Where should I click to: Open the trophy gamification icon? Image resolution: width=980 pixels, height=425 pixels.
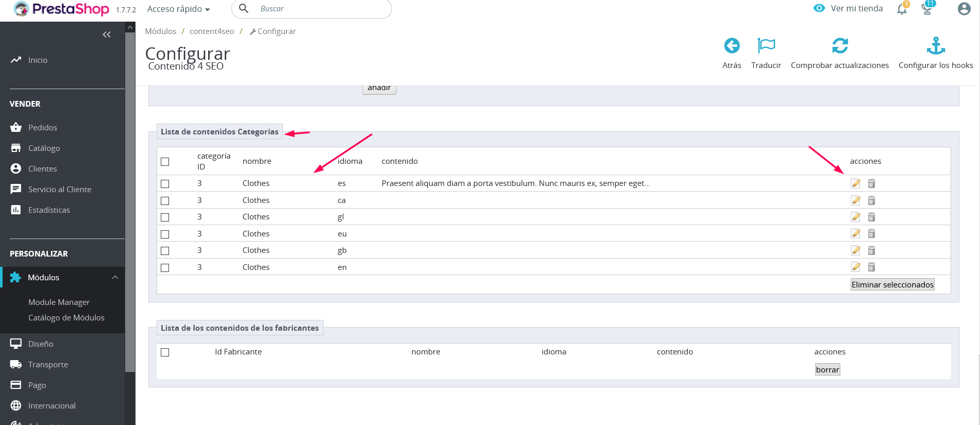927,9
